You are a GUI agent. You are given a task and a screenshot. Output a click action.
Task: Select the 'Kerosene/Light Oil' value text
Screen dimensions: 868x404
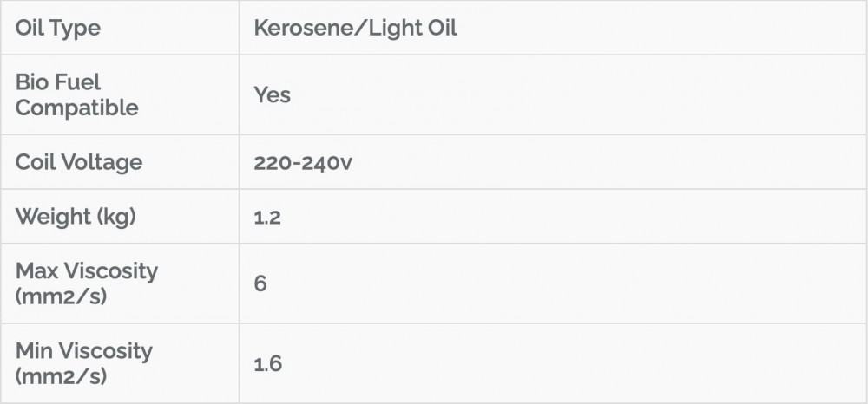pyautogui.click(x=355, y=28)
